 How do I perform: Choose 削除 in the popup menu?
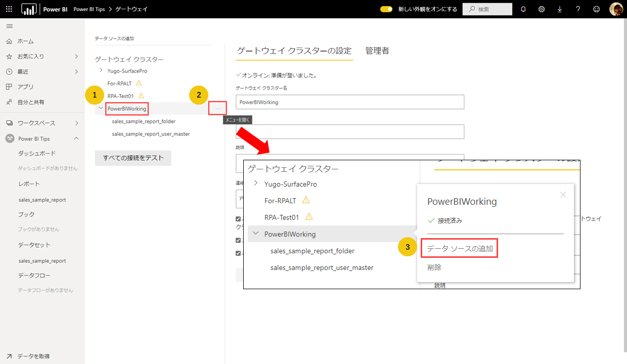click(434, 267)
